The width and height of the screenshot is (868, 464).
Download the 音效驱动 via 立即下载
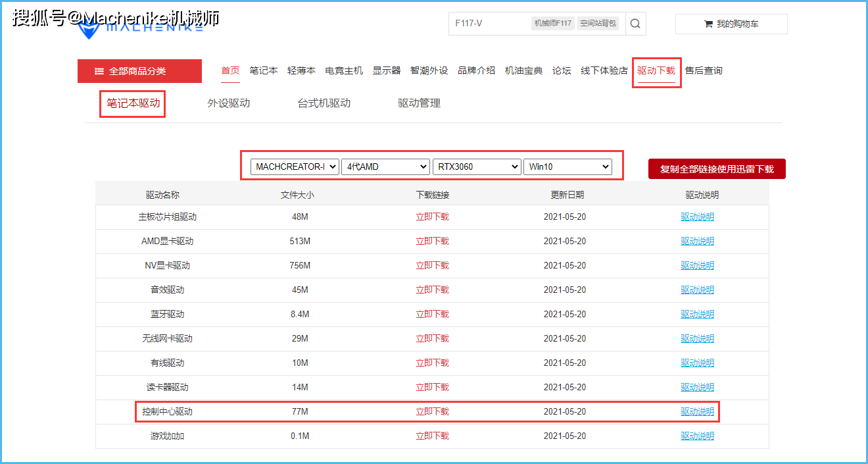click(432, 290)
